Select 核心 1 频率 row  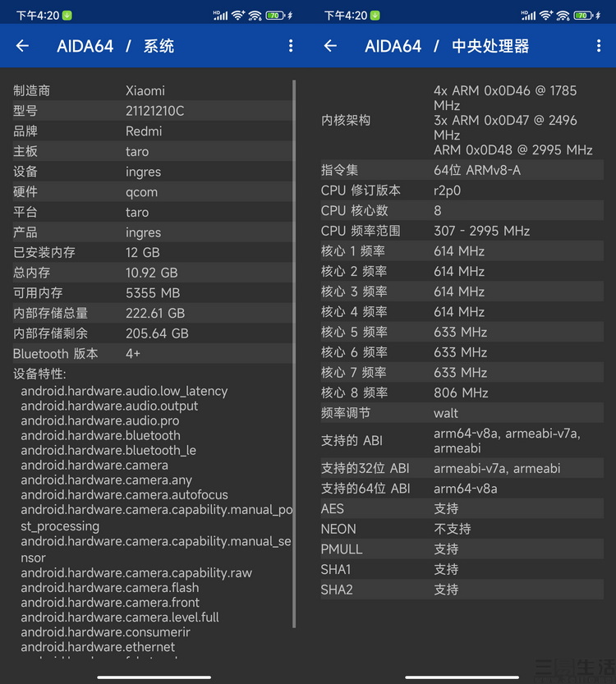tap(462, 251)
